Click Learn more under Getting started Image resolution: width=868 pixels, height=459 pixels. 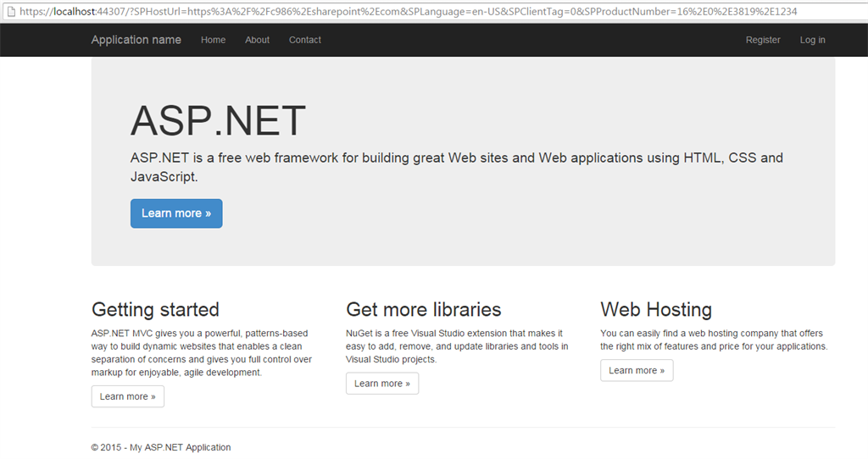(x=128, y=396)
